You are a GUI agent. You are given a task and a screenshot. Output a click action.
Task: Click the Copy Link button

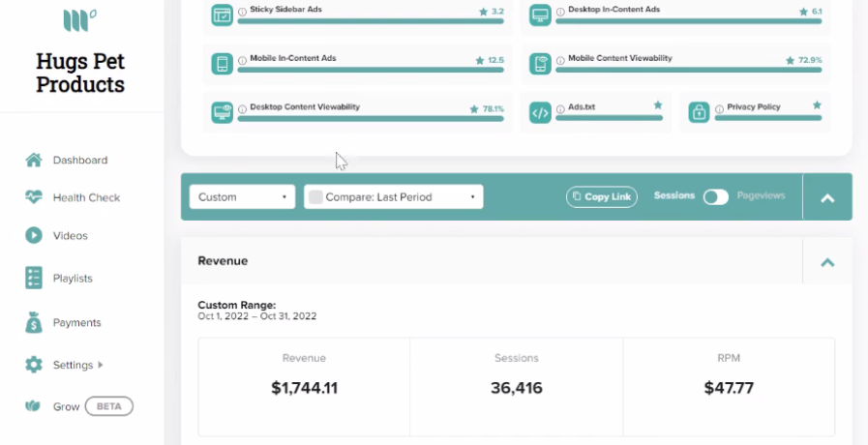(602, 197)
